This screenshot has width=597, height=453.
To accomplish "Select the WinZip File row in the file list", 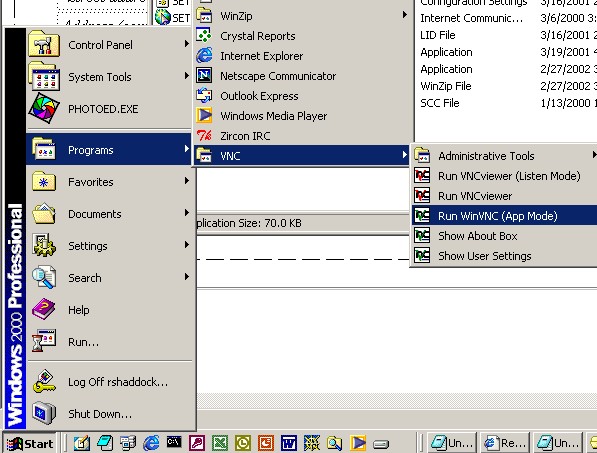I will click(x=508, y=86).
